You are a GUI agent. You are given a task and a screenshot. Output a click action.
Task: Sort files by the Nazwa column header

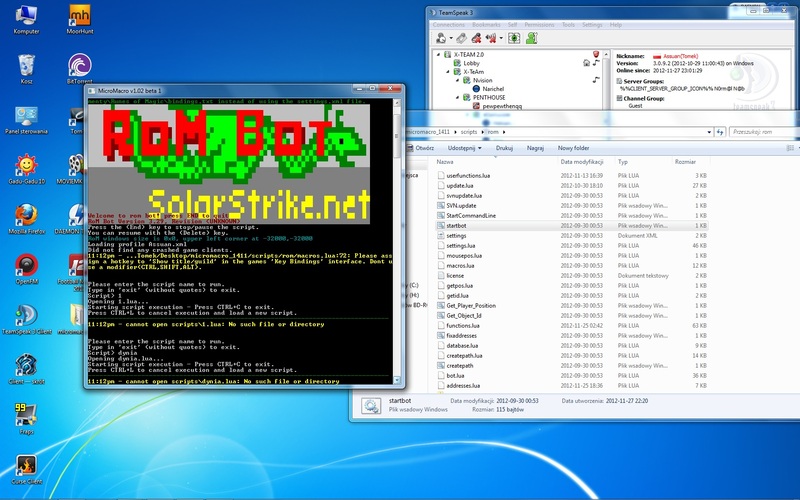[x=446, y=160]
